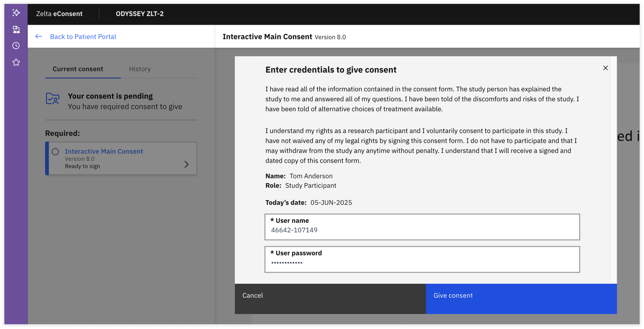Click the 'Your consent is pending' heading

[110, 96]
